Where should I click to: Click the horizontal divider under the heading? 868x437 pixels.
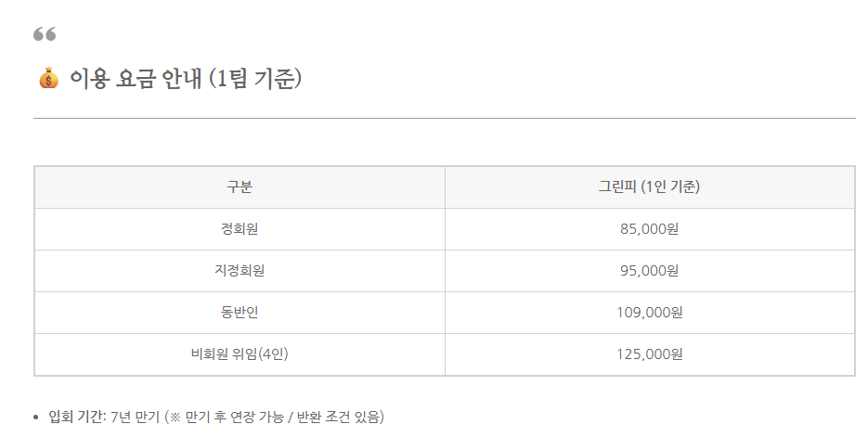pos(444,119)
